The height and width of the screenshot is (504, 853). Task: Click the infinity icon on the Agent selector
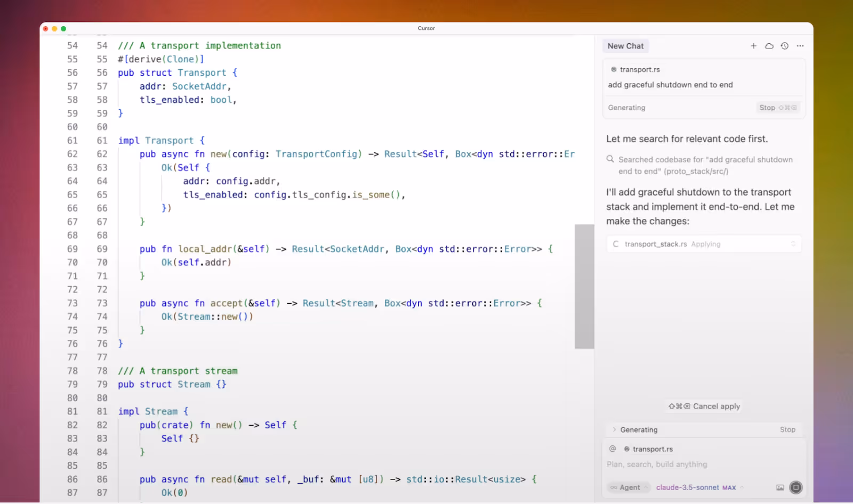click(614, 487)
